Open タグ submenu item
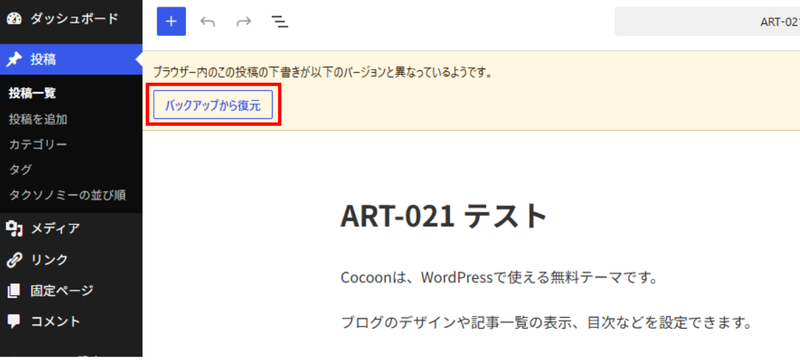 pos(20,170)
